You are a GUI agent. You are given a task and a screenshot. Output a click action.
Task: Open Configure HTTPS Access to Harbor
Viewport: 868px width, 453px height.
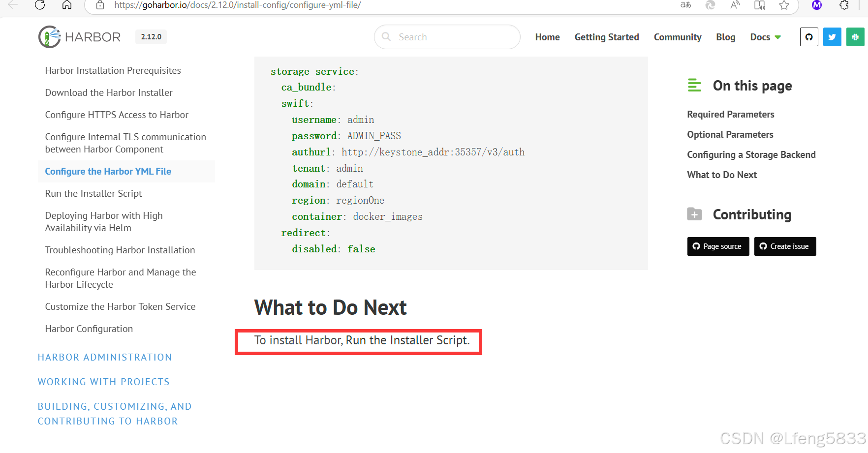click(x=117, y=115)
